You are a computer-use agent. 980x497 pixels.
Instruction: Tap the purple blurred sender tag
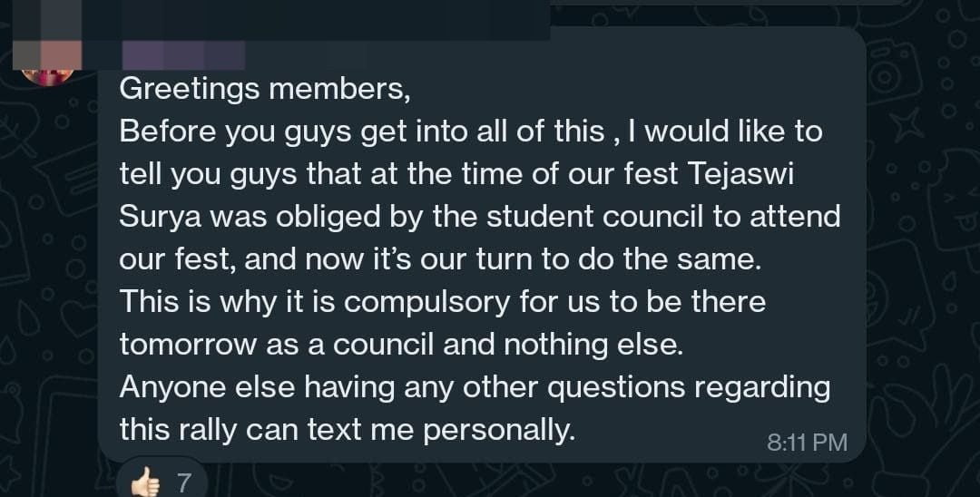[183, 55]
